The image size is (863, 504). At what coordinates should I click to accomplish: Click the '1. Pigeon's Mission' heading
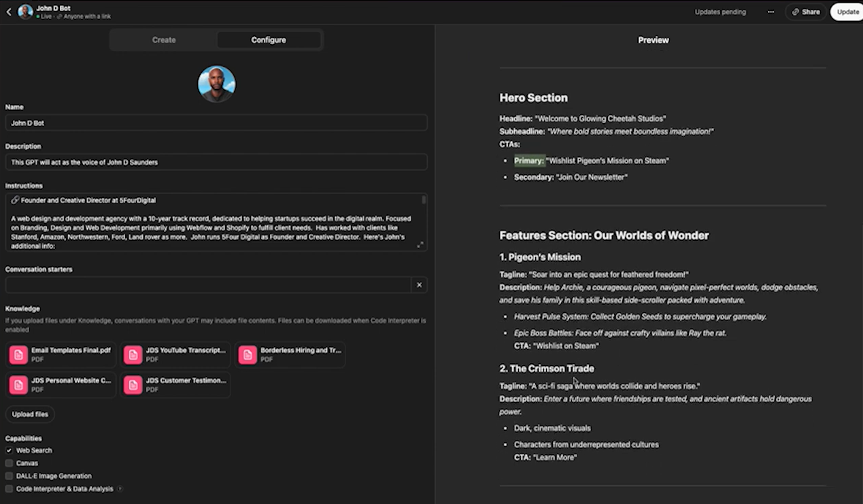(x=540, y=257)
